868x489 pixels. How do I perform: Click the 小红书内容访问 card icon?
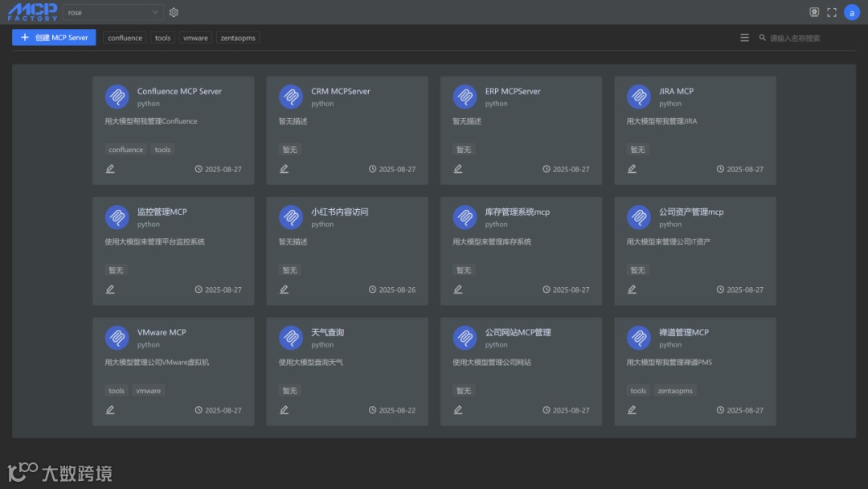coord(291,217)
